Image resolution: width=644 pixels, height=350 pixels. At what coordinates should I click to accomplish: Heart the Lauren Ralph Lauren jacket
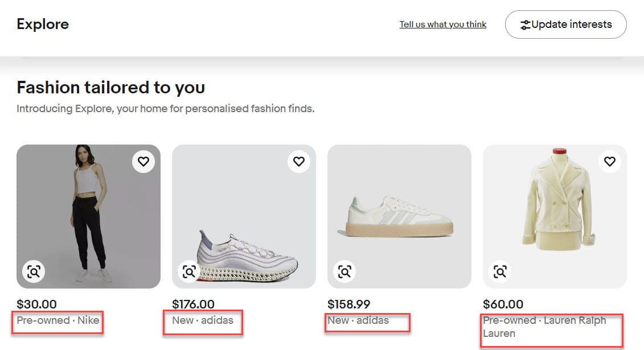[x=609, y=162]
